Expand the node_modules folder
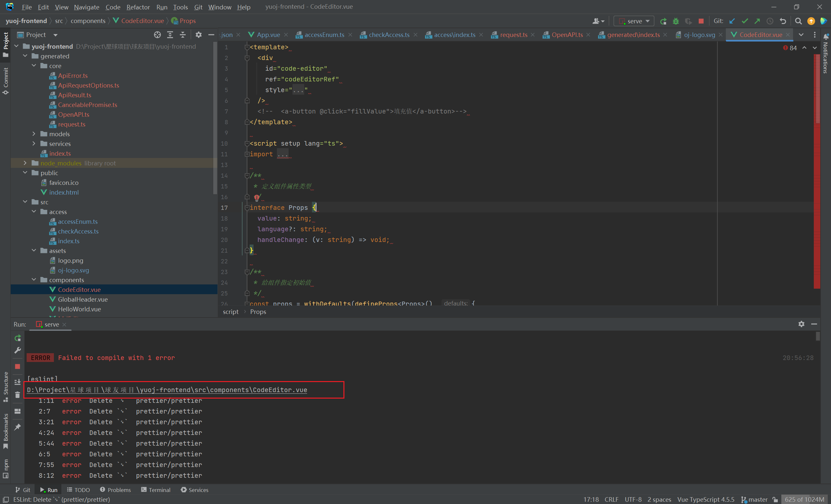The width and height of the screenshot is (831, 504). coord(25,163)
